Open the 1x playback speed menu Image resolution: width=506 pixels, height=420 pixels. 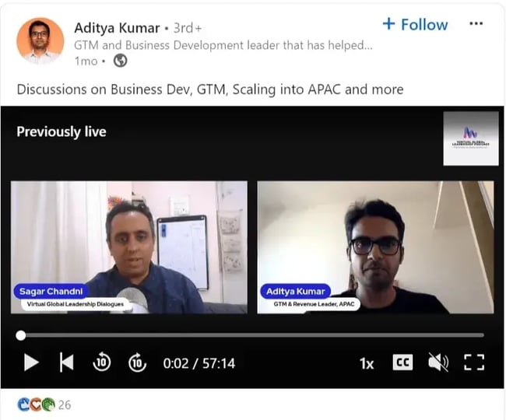tap(367, 363)
